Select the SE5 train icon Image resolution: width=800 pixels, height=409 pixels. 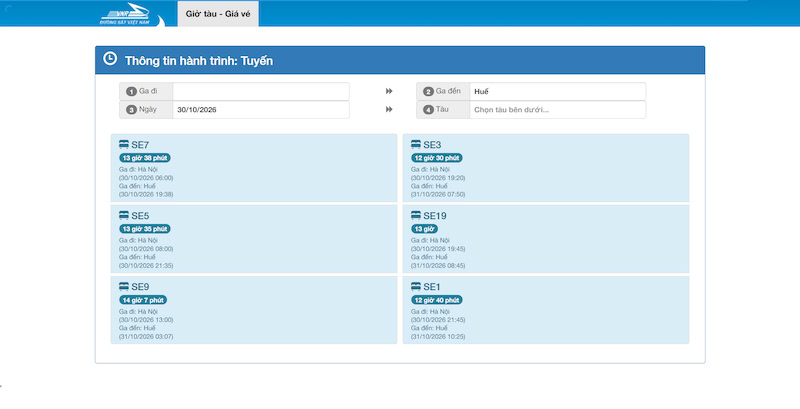point(124,216)
